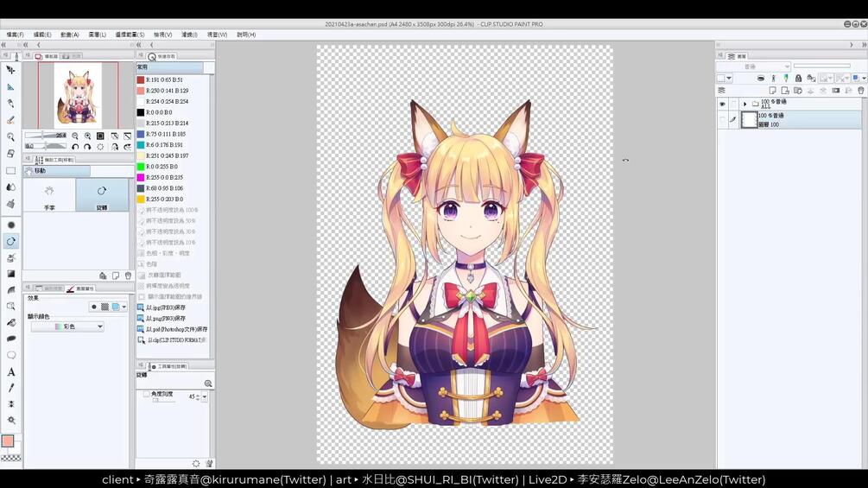Click save as png quick access entry

(x=162, y=319)
